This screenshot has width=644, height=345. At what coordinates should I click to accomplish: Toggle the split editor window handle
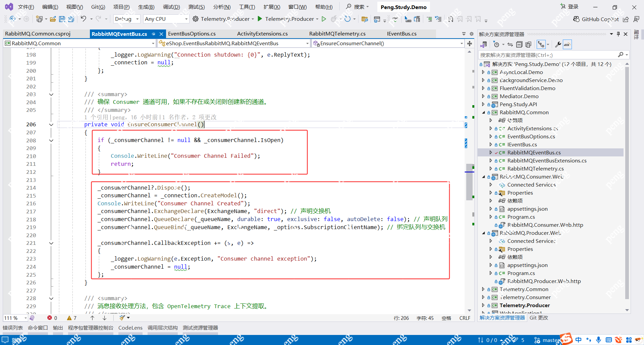tap(470, 44)
